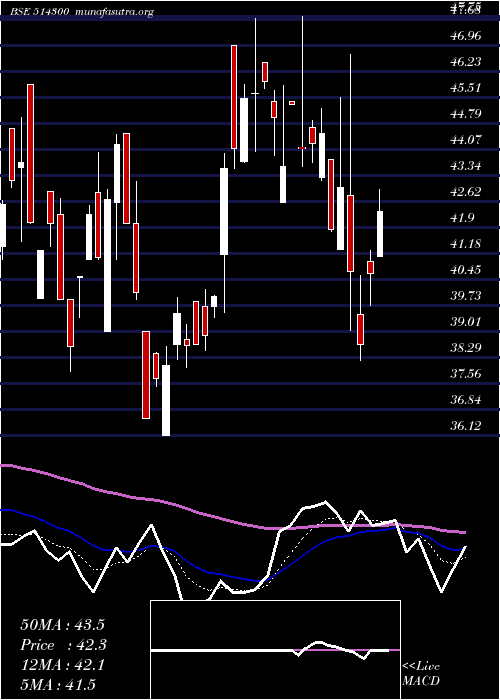Image resolution: width=500 pixels, height=700 pixels.
Task: Select the 36.84 price axis label
Action: coord(466,400)
